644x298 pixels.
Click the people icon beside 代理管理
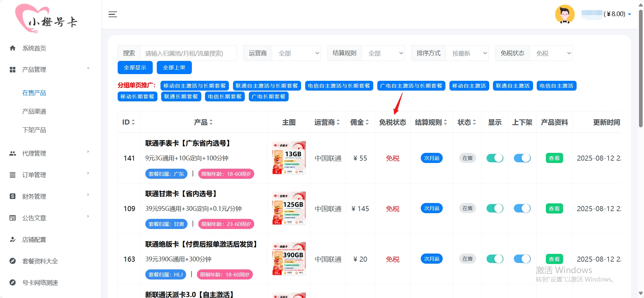click(12, 154)
